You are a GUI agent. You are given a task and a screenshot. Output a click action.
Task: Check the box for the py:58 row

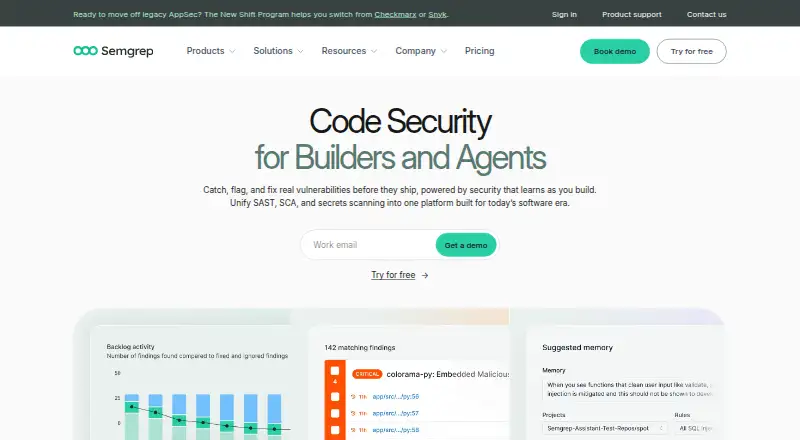click(335, 430)
